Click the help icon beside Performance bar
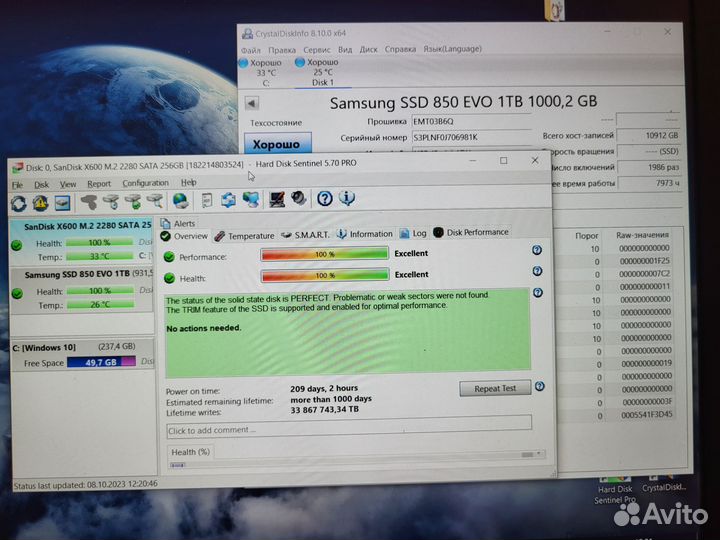 pos(537,250)
